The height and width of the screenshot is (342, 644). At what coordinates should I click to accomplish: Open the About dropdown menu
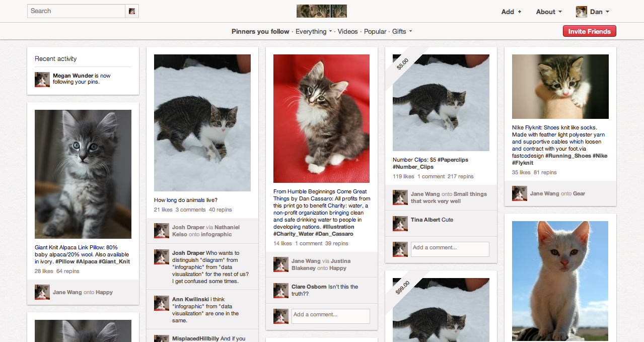(x=548, y=12)
